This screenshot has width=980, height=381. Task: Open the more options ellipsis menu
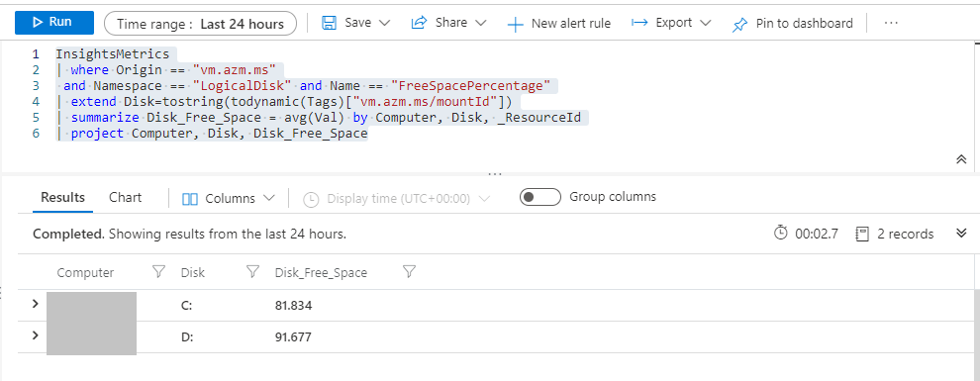point(891,23)
